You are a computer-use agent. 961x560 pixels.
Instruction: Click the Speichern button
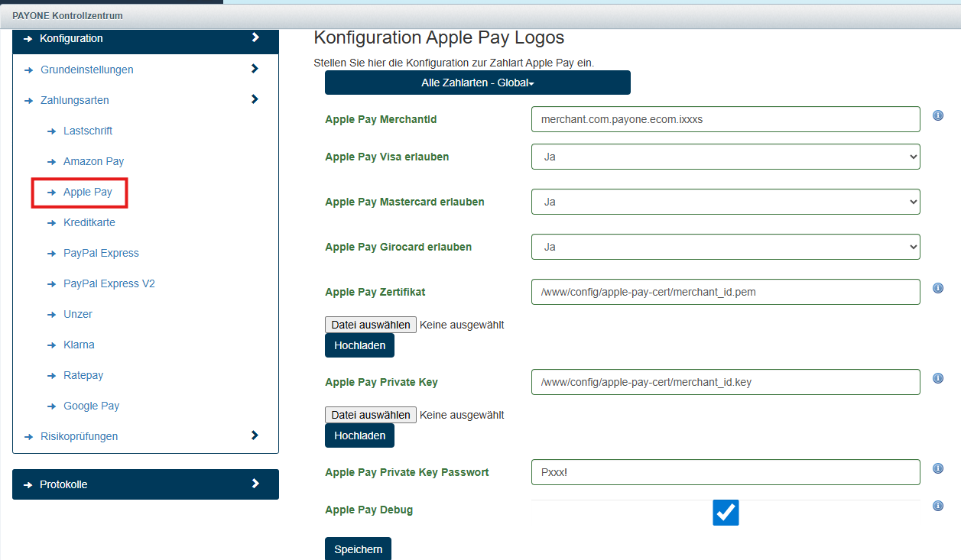pyautogui.click(x=358, y=549)
